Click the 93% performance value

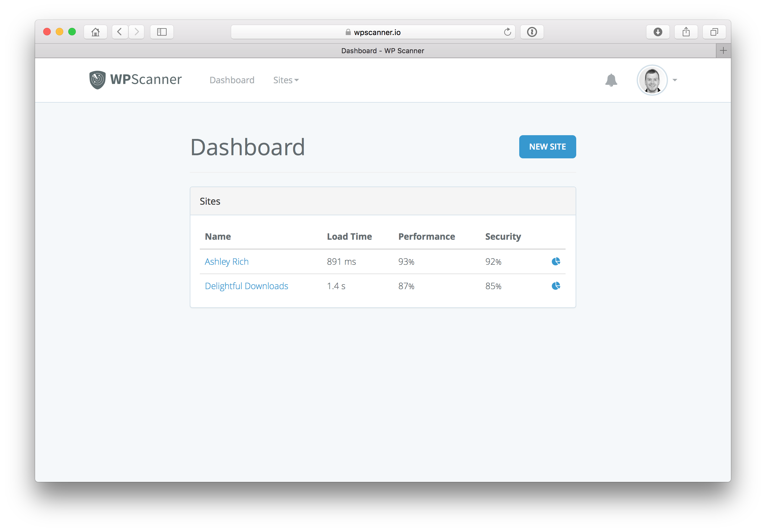(406, 262)
